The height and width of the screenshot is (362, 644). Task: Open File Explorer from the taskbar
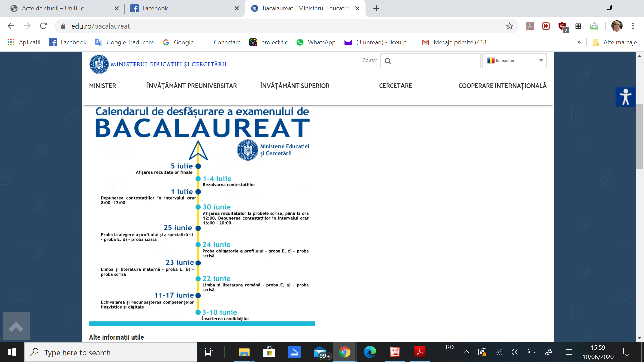click(244, 352)
